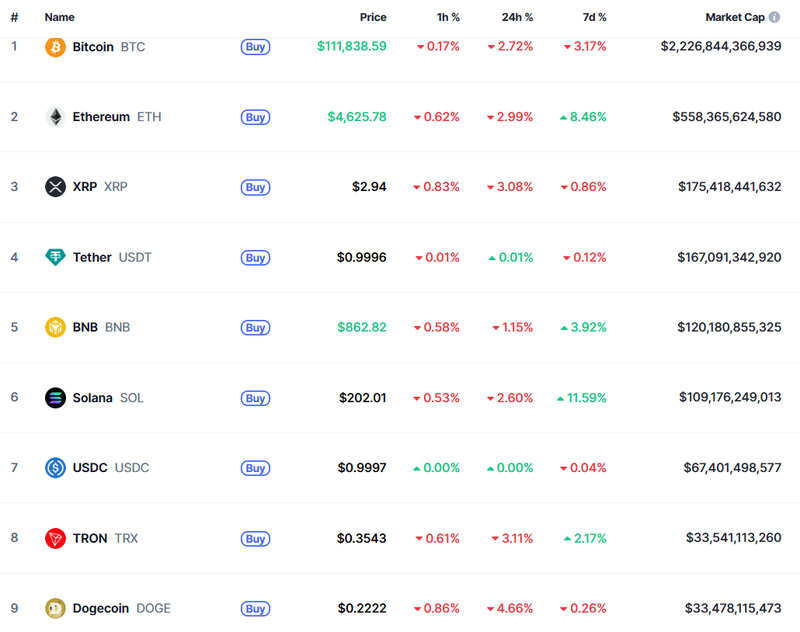Viewport: 800px width, 632px height.
Task: Click the BNB logo icon
Action: pos(56,327)
